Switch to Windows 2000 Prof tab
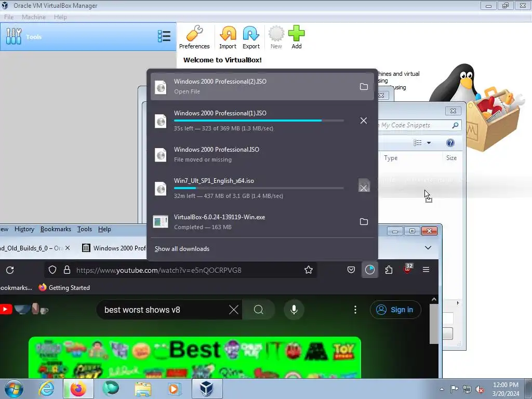Image resolution: width=532 pixels, height=399 pixels. point(114,248)
